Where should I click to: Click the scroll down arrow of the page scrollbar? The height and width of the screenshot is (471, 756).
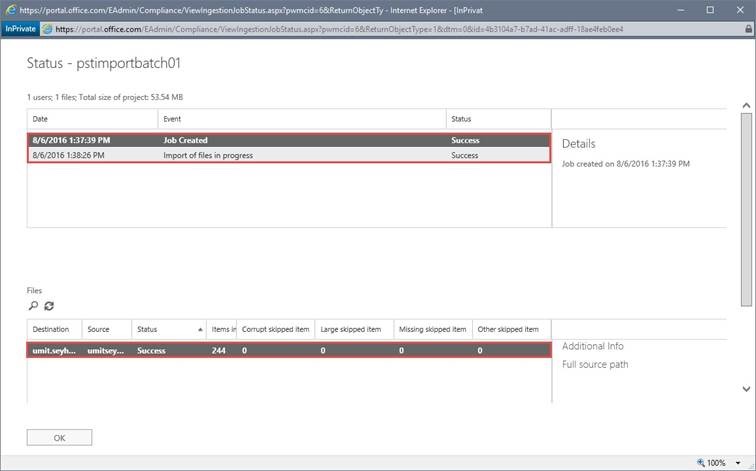[746, 389]
